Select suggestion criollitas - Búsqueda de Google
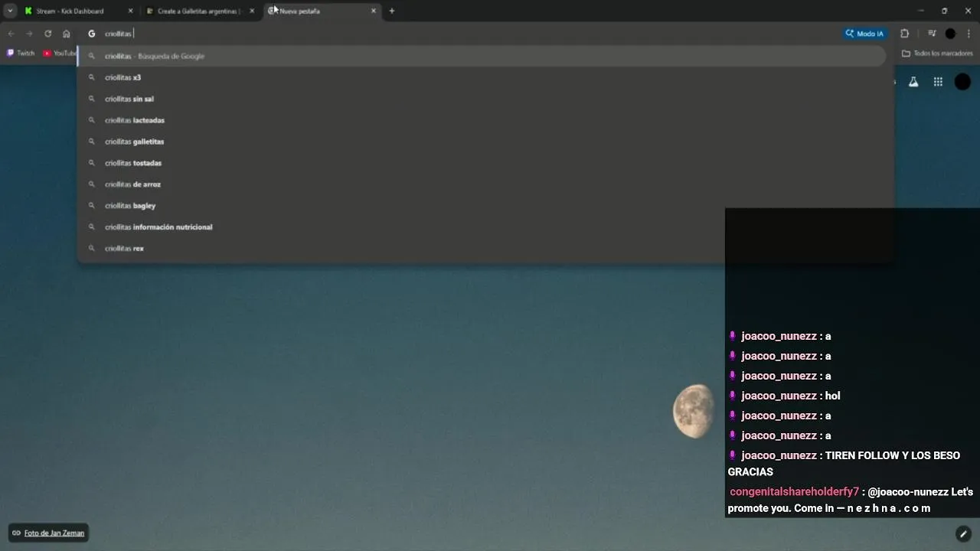Screen dimensions: 980x551 point(482,56)
